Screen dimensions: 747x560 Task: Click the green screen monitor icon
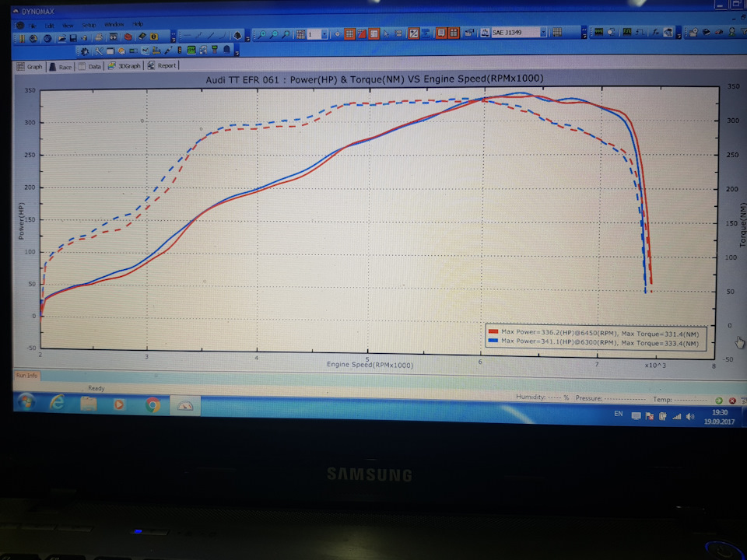click(191, 50)
